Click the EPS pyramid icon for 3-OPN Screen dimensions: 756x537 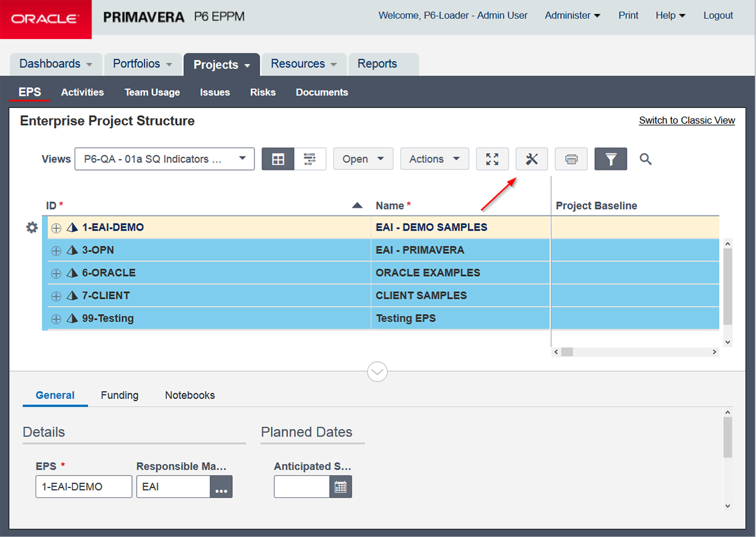72,250
